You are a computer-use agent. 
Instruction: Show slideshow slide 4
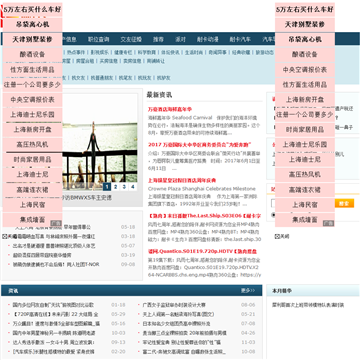[x=133, y=187]
